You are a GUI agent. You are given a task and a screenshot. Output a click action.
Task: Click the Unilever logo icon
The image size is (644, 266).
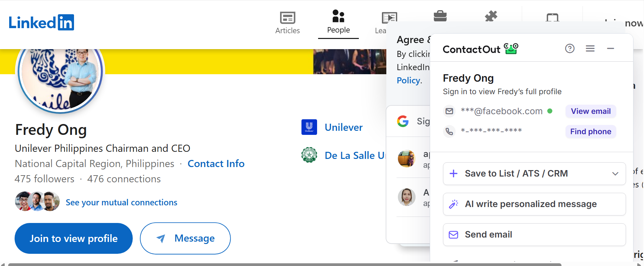click(x=309, y=127)
